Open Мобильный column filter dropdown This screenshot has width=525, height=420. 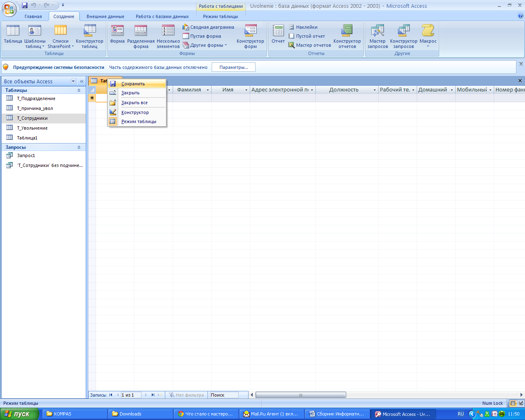490,90
